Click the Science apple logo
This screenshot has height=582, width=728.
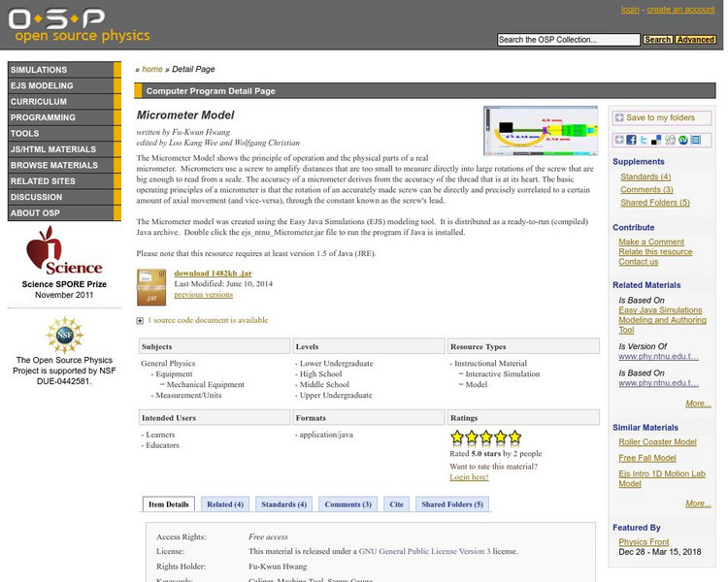tap(64, 250)
